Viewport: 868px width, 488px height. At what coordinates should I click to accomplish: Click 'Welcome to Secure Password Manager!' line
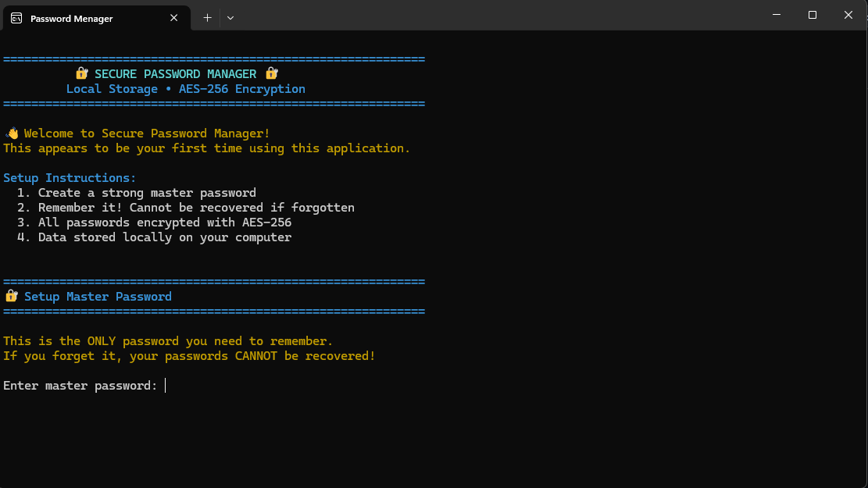(x=147, y=134)
